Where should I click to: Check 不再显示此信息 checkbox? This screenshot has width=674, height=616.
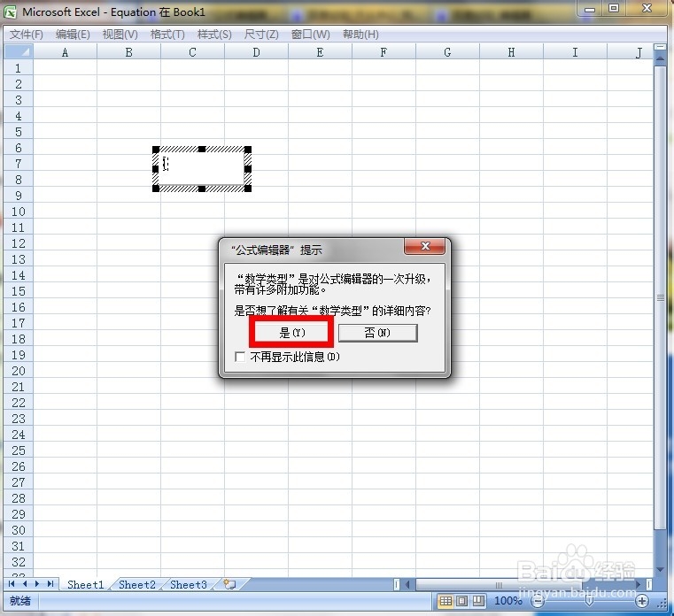240,357
